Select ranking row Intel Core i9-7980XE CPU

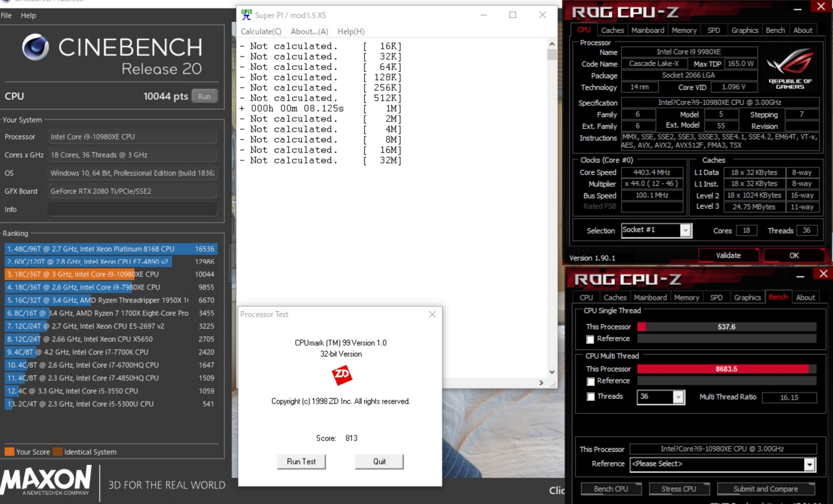[x=110, y=287]
